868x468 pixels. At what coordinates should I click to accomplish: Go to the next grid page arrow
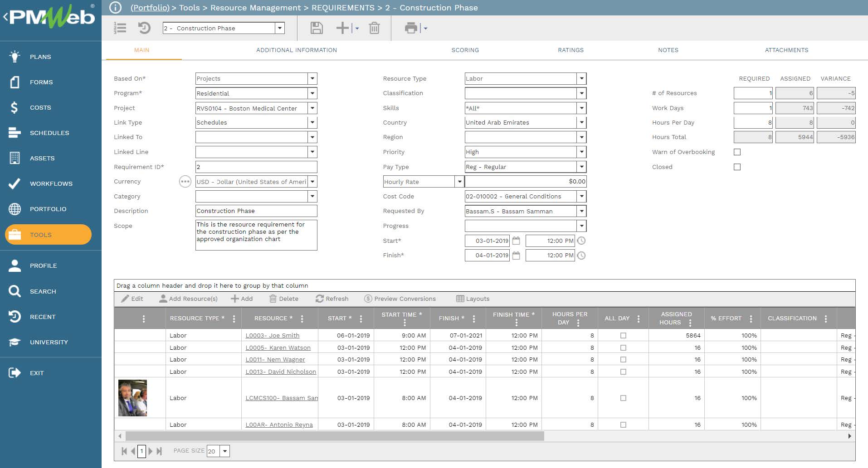coord(151,451)
